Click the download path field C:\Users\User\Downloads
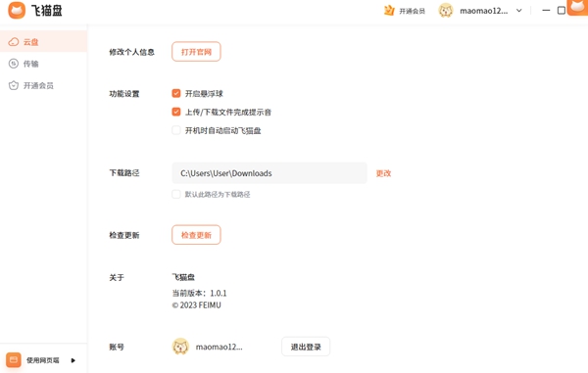The width and height of the screenshot is (588, 373). [x=269, y=173]
